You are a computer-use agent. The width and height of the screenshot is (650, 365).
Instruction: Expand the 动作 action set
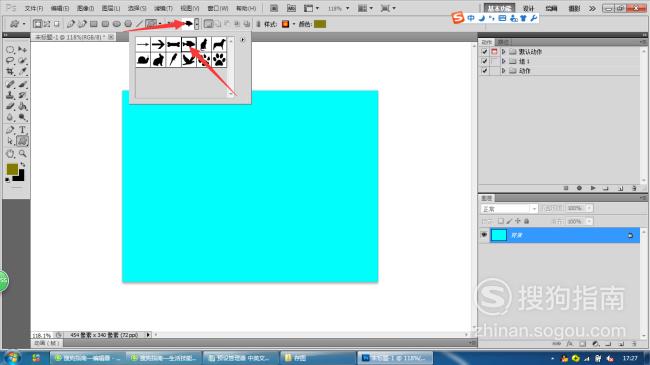coord(503,71)
